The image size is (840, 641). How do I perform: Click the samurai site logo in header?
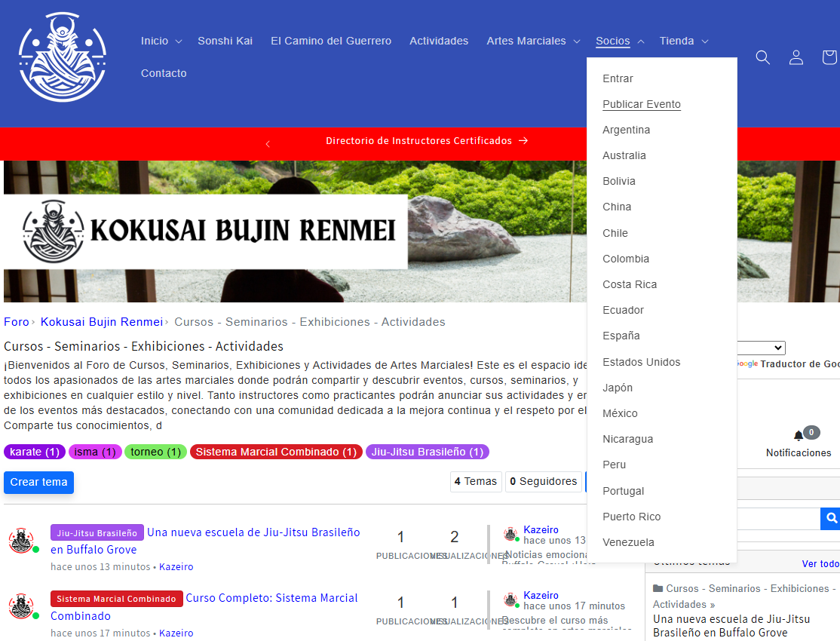coord(63,57)
